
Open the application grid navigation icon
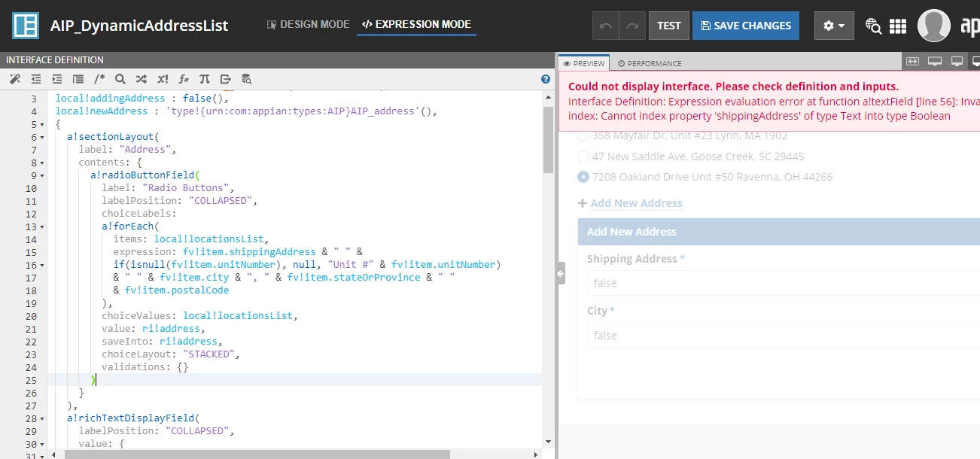(x=898, y=26)
